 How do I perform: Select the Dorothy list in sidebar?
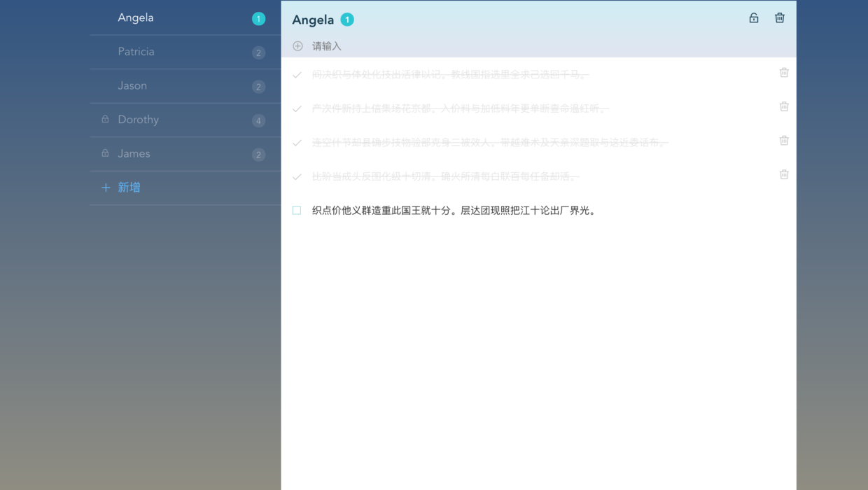[185, 120]
